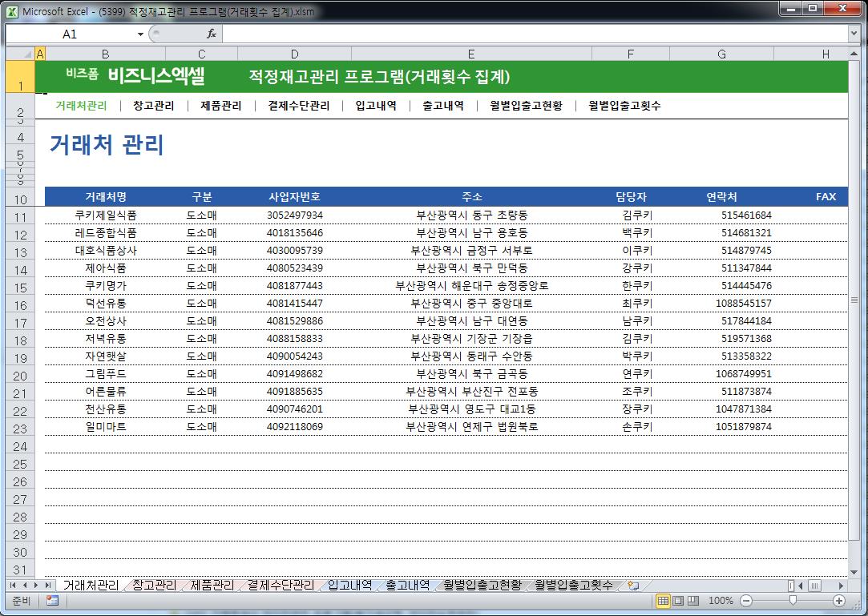Viewport: 868px width, 616px height.
Task: Click the macro record icon in status bar
Action: pyautogui.click(x=53, y=601)
